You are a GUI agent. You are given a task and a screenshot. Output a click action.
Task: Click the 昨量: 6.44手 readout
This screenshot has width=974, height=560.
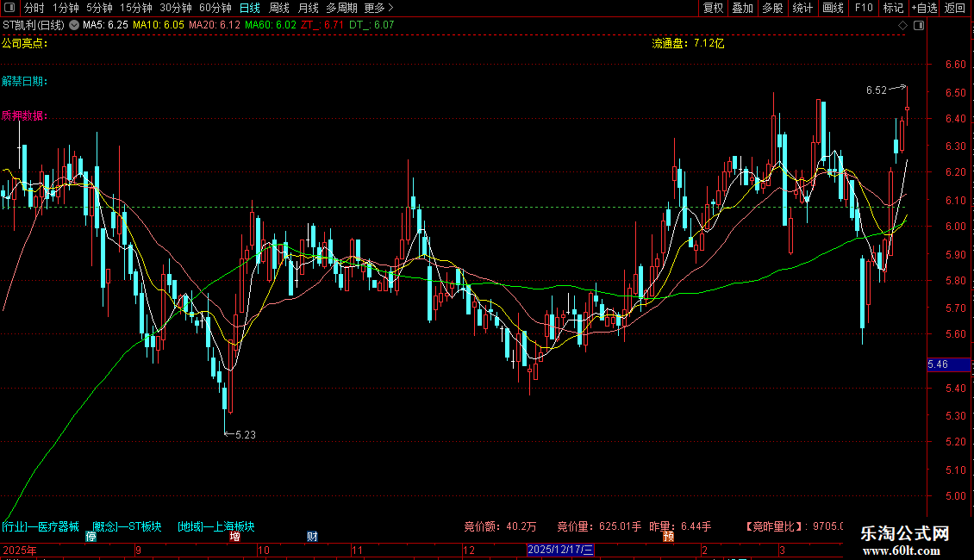pyautogui.click(x=680, y=526)
